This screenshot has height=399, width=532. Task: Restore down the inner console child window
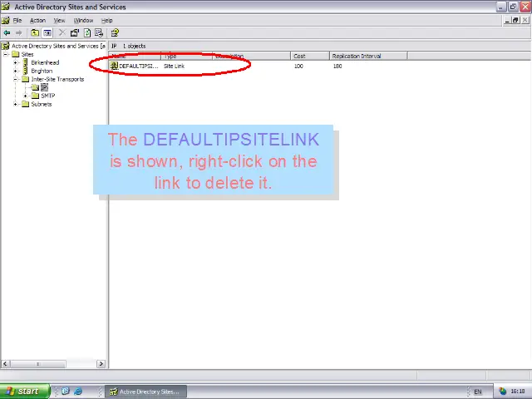515,20
